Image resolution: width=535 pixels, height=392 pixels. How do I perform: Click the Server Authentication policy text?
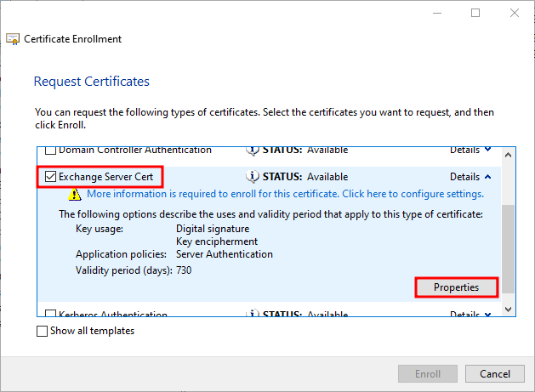(x=225, y=254)
